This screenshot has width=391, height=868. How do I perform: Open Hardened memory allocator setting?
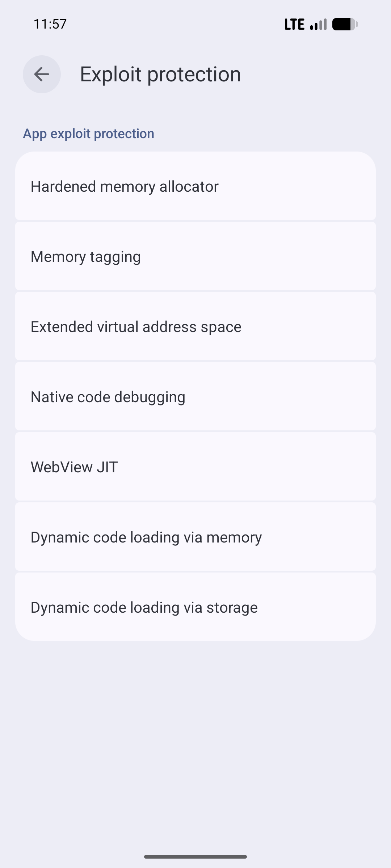click(195, 186)
